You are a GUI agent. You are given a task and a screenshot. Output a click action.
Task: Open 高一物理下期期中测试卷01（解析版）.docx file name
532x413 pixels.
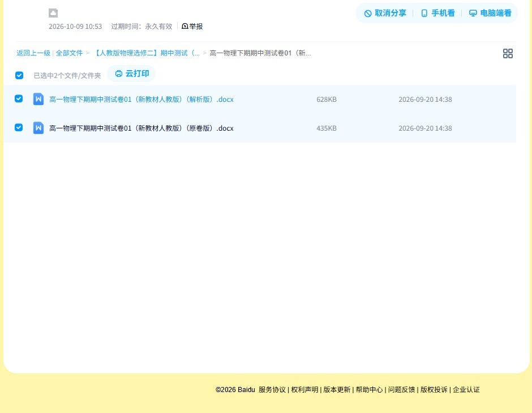coord(141,100)
